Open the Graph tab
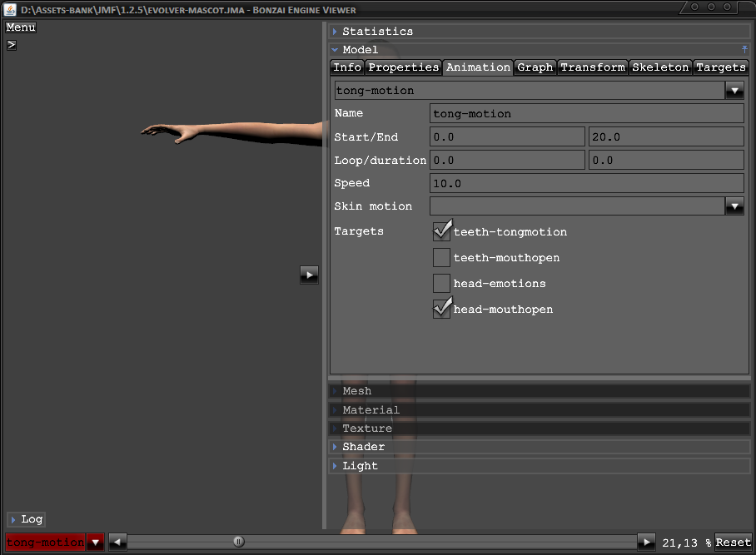756x555 pixels. pyautogui.click(x=535, y=67)
